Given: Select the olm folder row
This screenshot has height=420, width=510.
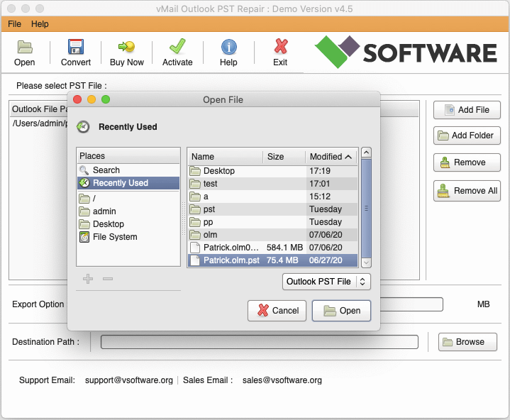Looking at the screenshot, I should (x=273, y=235).
